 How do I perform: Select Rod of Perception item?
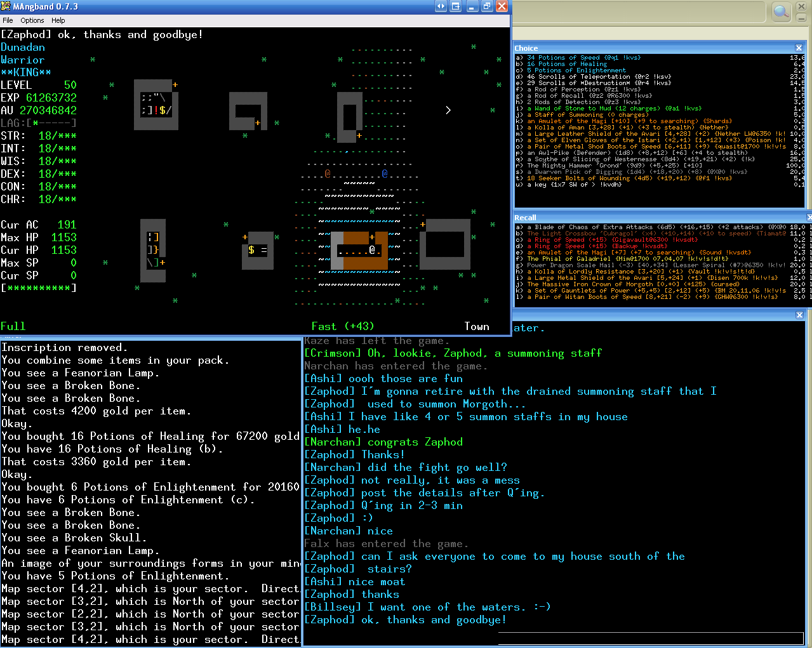(660, 89)
